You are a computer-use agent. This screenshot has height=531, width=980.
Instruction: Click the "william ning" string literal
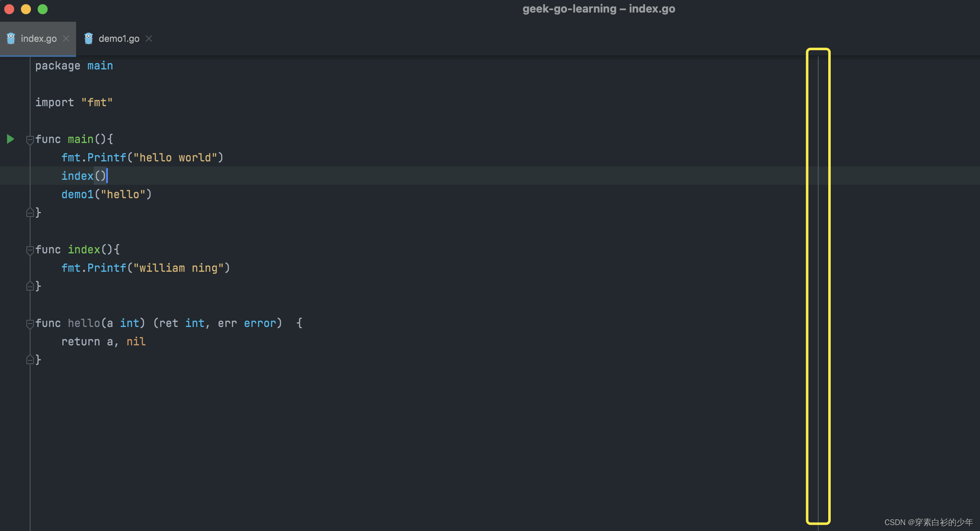click(x=178, y=268)
